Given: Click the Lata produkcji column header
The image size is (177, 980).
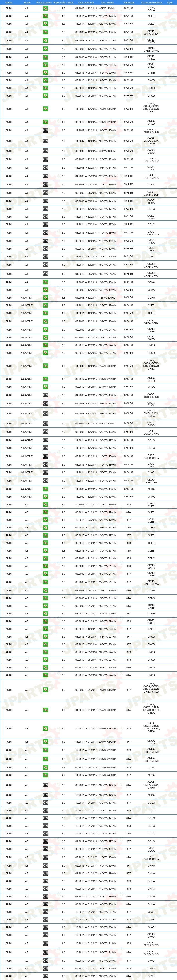Looking at the screenshot, I should (x=86, y=2).
